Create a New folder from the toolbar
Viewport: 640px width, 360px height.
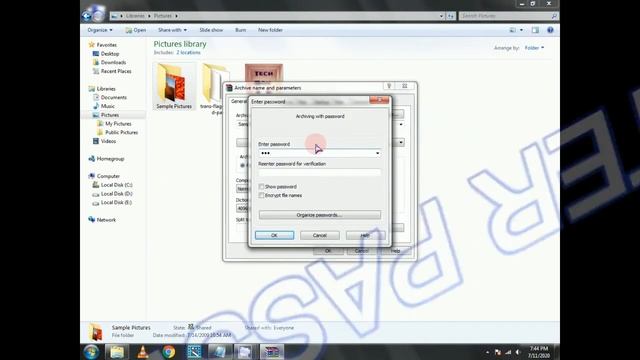(x=270, y=30)
